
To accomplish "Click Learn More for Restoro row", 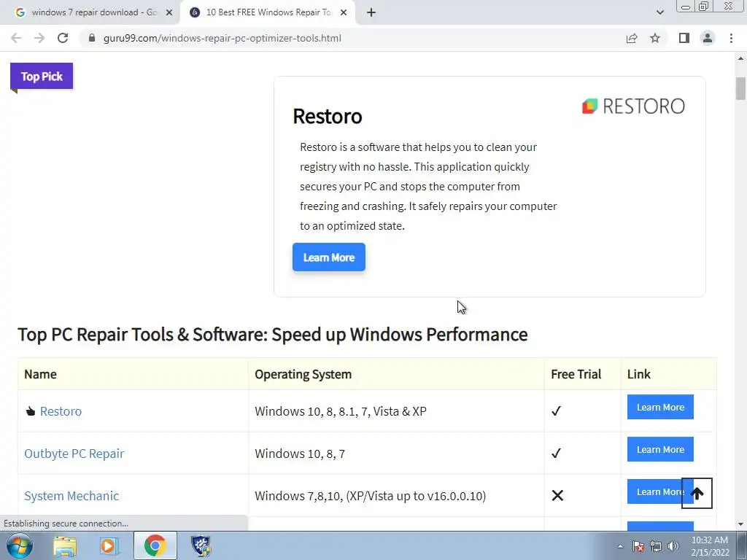I will coord(660,407).
